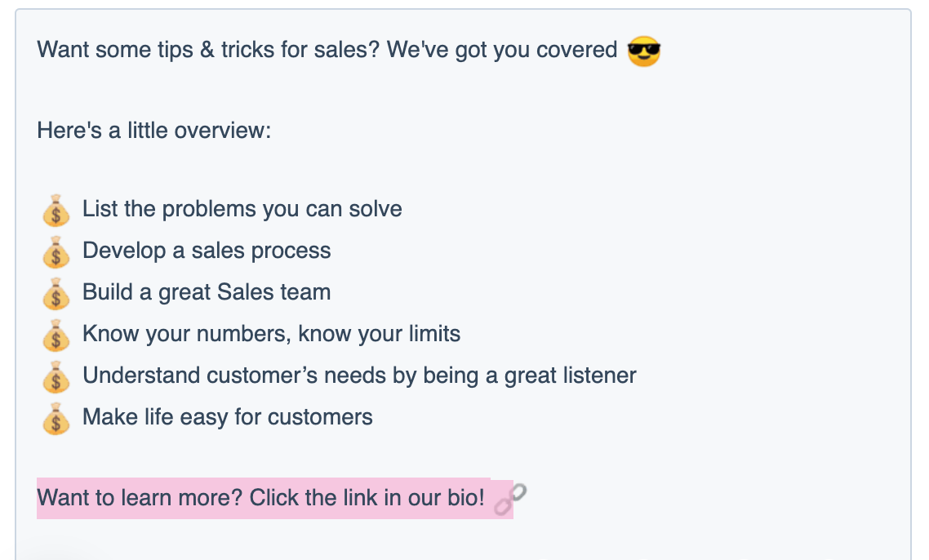Click the text 'List the problems you can solve'
929x560 pixels.
click(242, 209)
